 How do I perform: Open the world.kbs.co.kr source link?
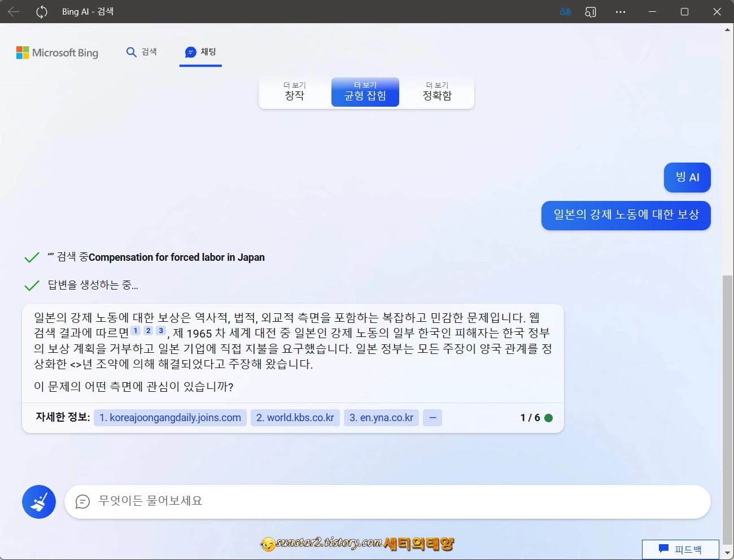295,418
